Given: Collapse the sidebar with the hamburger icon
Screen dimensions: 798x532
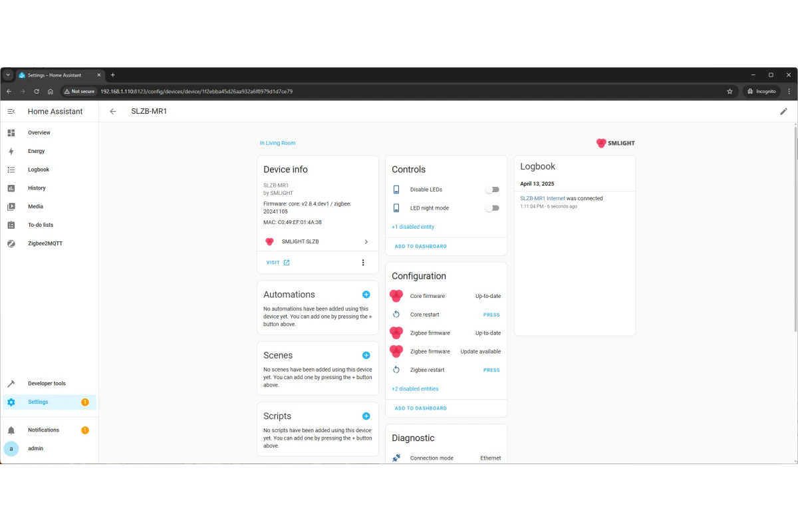Looking at the screenshot, I should click(11, 112).
